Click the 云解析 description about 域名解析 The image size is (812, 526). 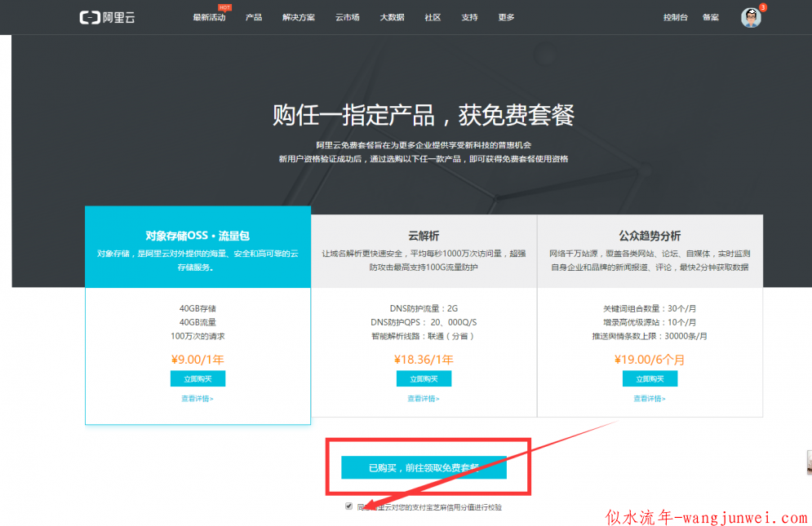(x=424, y=260)
